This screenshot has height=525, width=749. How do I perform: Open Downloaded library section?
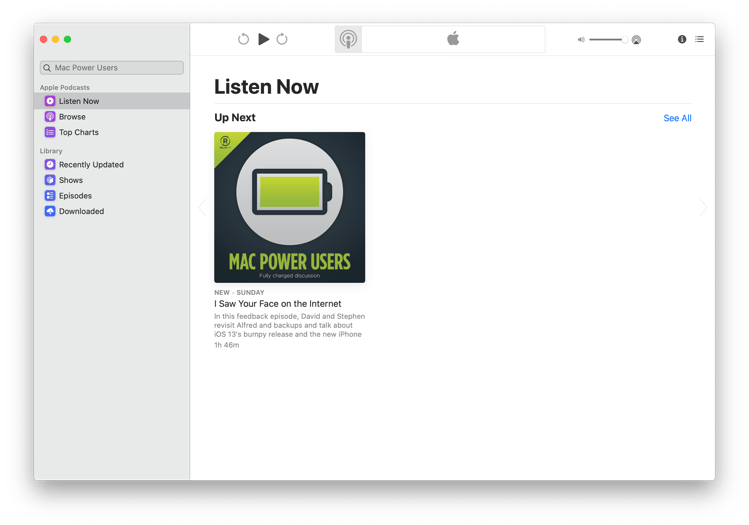tap(112, 211)
